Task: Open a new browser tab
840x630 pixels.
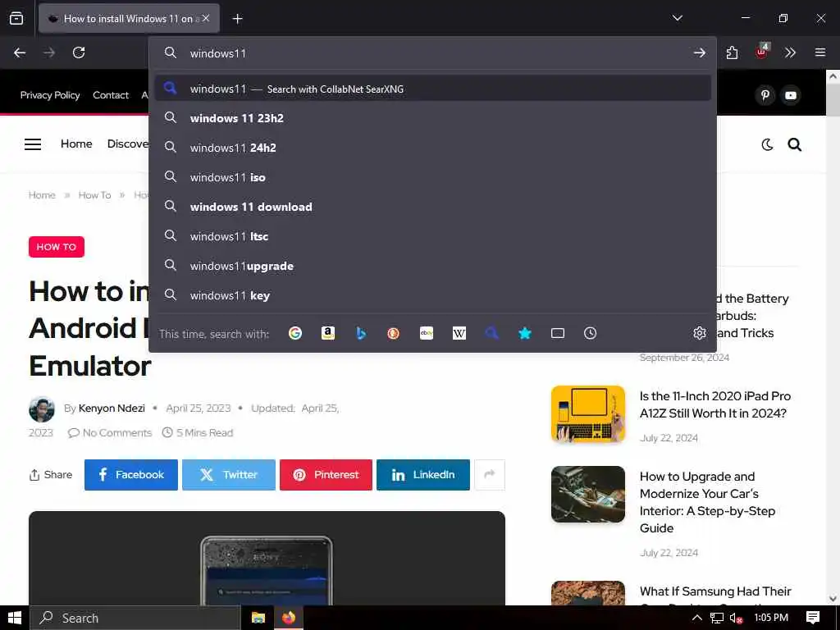Action: click(237, 19)
